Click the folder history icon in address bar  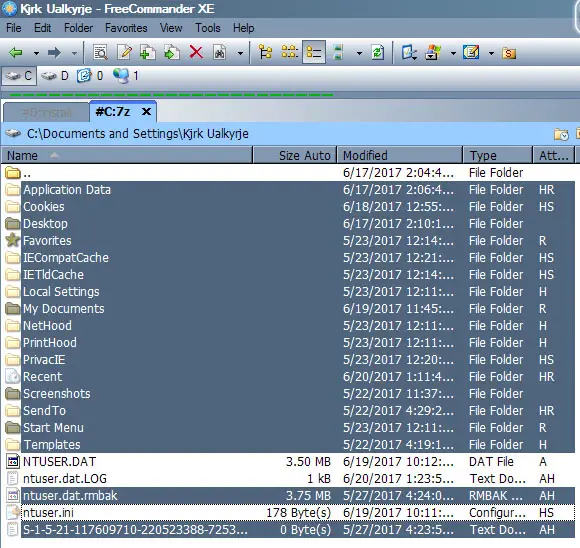(x=561, y=134)
